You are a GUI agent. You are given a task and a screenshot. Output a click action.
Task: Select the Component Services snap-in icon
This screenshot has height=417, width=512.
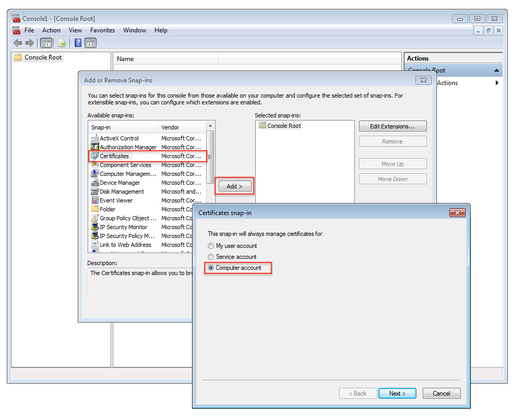click(95, 165)
